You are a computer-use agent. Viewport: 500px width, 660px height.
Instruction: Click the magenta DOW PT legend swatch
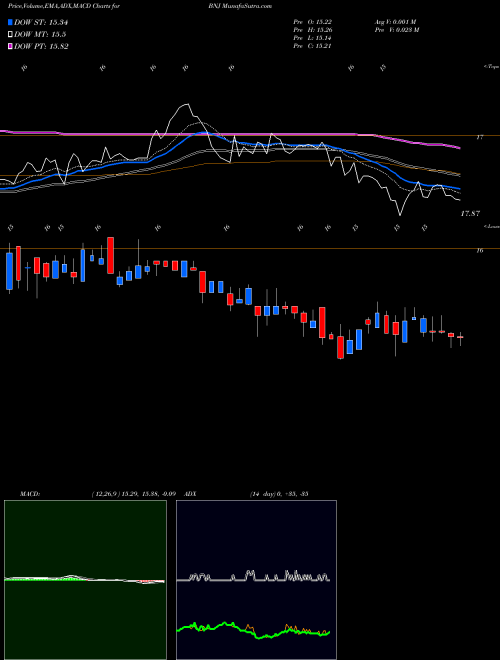point(10,46)
